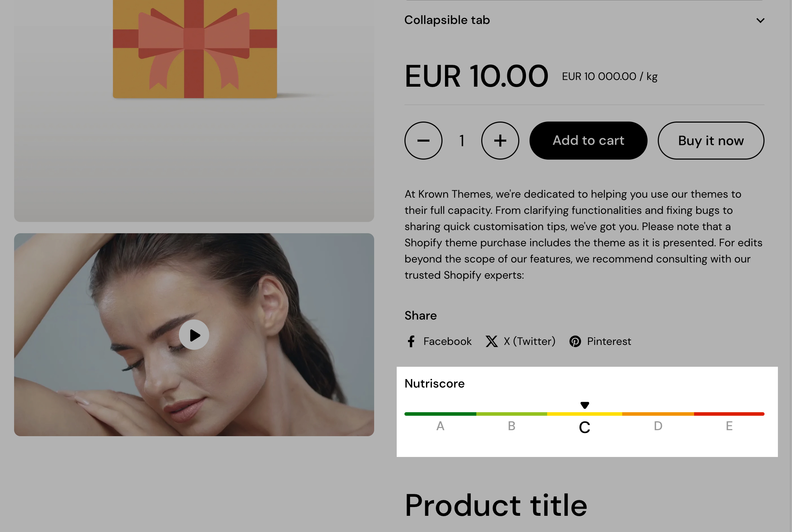Click the Pinterest logo icon
This screenshot has height=532, width=792.
pos(575,341)
